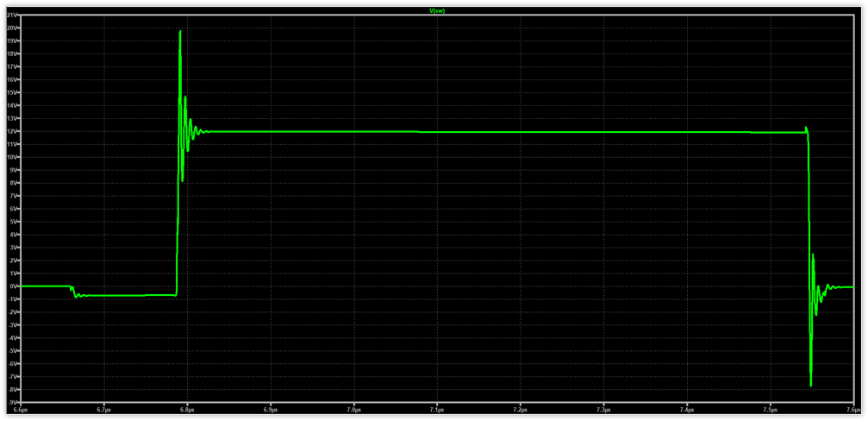Select the 6.8µs time tick label
868x421 pixels.
coord(187,410)
